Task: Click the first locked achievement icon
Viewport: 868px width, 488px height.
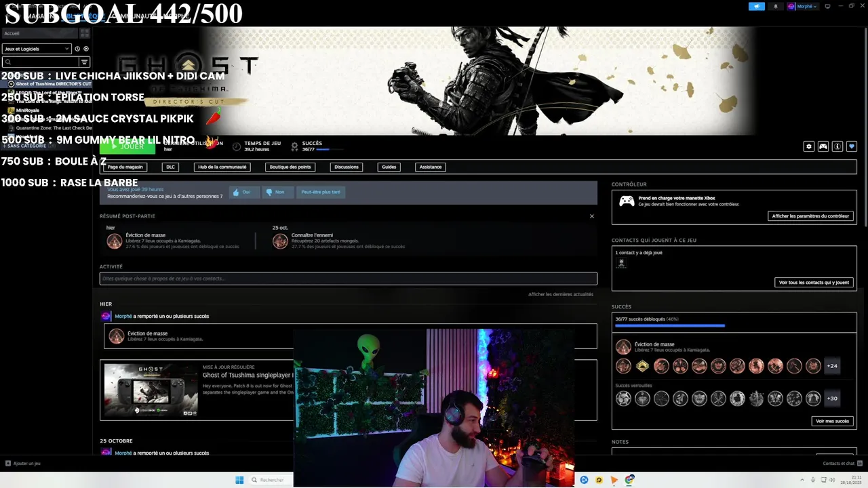Action: click(623, 399)
